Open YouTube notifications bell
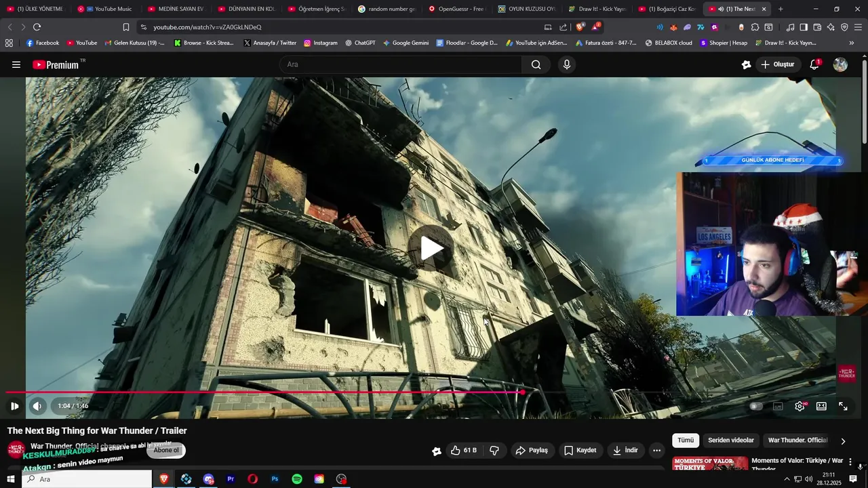Image resolution: width=868 pixels, height=488 pixels. pyautogui.click(x=814, y=64)
